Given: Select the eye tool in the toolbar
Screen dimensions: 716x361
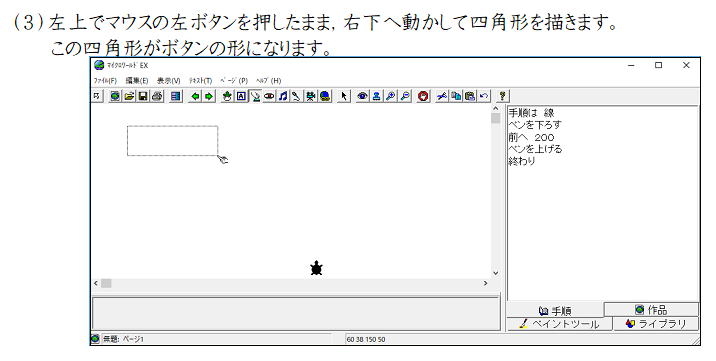Looking at the screenshot, I should 362,96.
